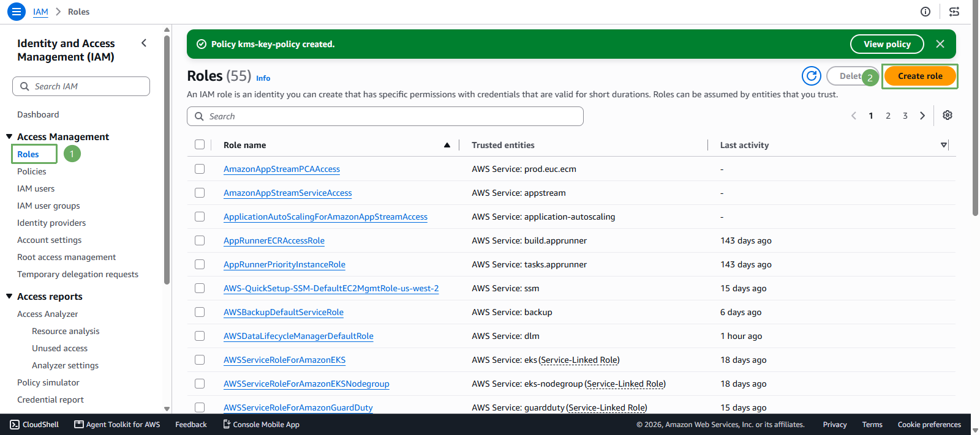Open the preferences sliders icon in header
980x435 pixels.
[x=954, y=12]
